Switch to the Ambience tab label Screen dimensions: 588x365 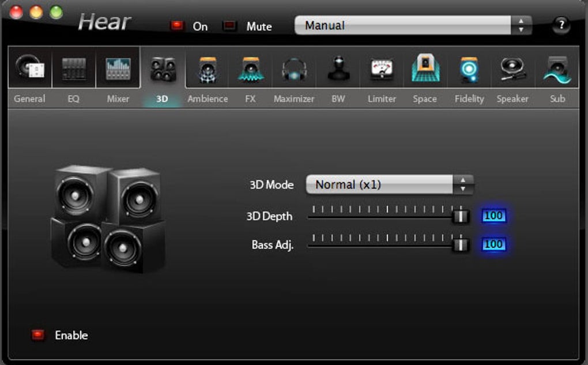[x=208, y=99]
